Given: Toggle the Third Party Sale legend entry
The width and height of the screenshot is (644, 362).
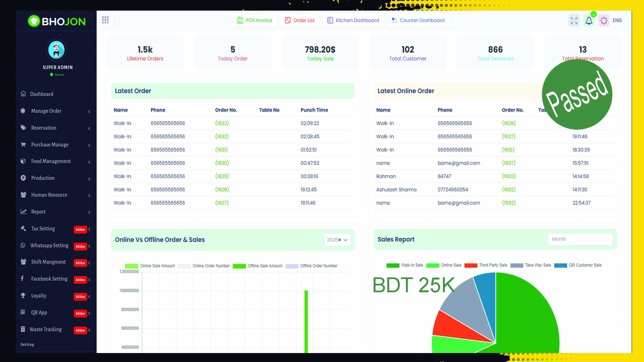Looking at the screenshot, I should coord(486,265).
